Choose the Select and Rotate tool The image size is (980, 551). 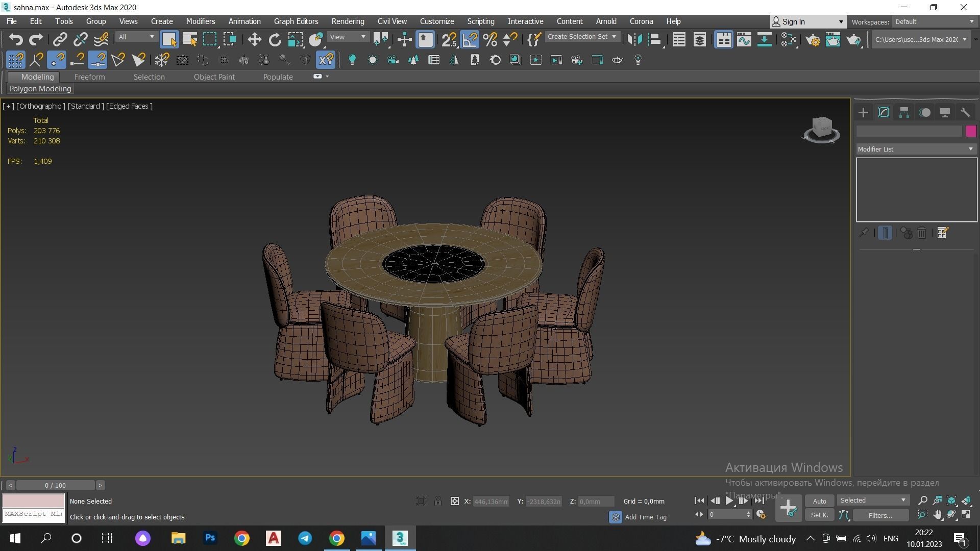tap(275, 39)
